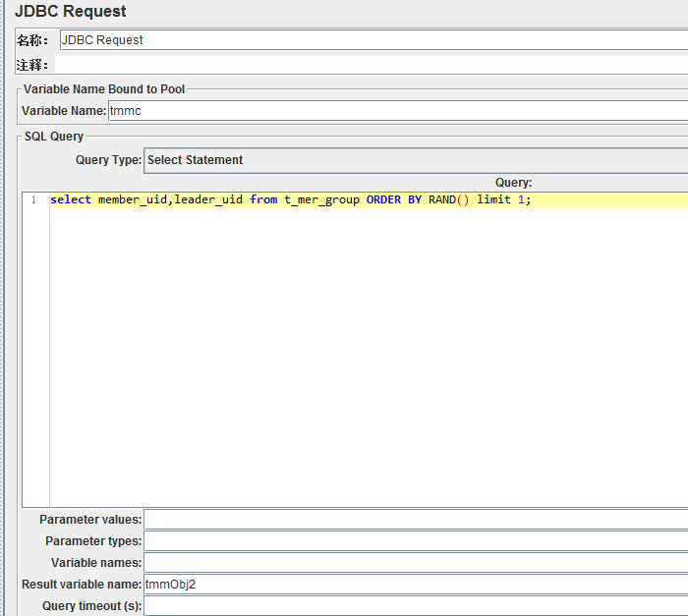The width and height of the screenshot is (688, 616).
Task: Click the Parameter values input field
Action: [416, 520]
